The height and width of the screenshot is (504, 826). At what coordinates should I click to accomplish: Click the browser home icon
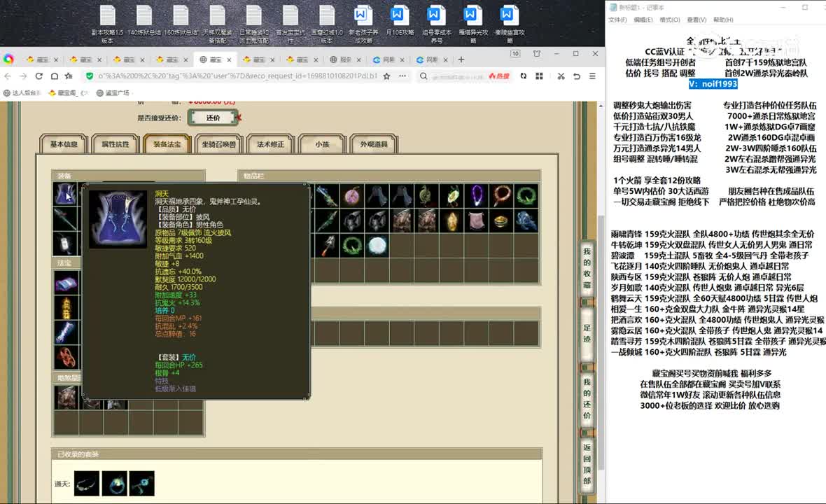55,76
